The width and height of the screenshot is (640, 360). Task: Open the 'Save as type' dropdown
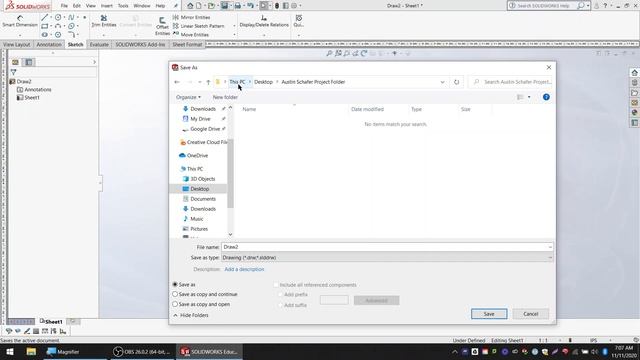pos(387,258)
